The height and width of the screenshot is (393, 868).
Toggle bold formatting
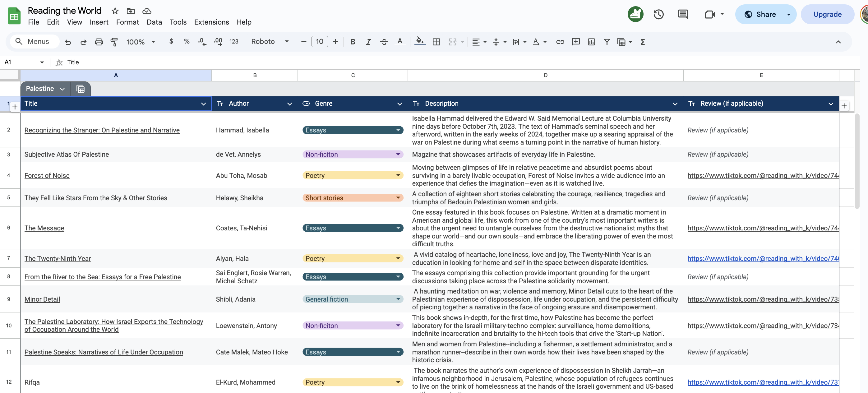click(353, 42)
